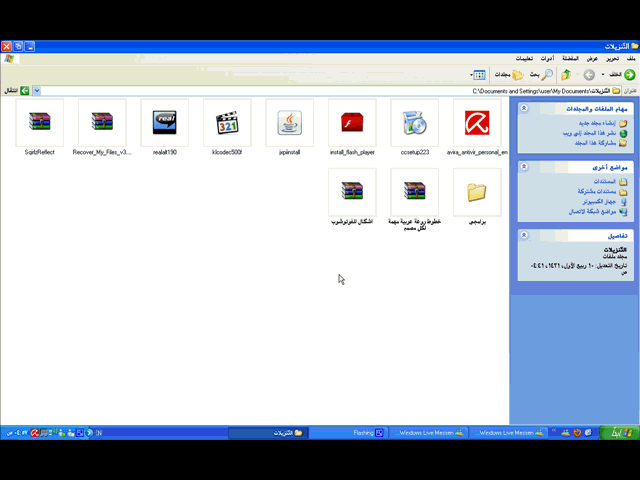Viewport: 640px width, 480px height.
Task: Click the taskbar clock
Action: click(17, 433)
